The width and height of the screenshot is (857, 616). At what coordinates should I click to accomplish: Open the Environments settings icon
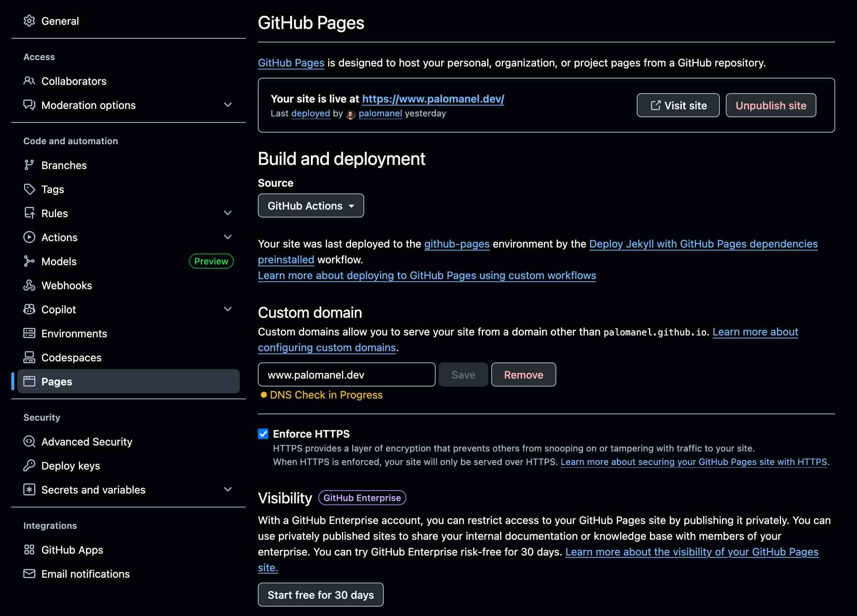tap(29, 333)
